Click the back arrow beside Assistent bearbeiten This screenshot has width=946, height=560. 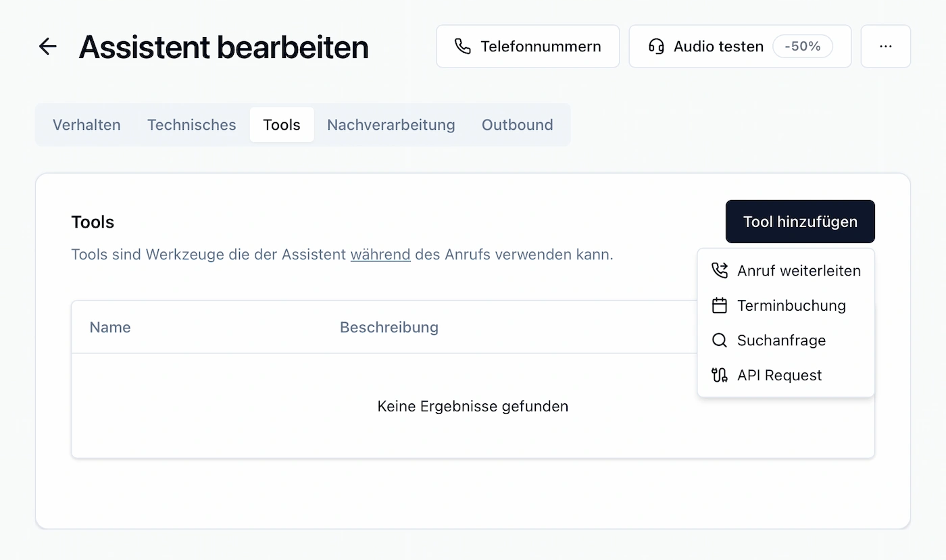click(47, 46)
